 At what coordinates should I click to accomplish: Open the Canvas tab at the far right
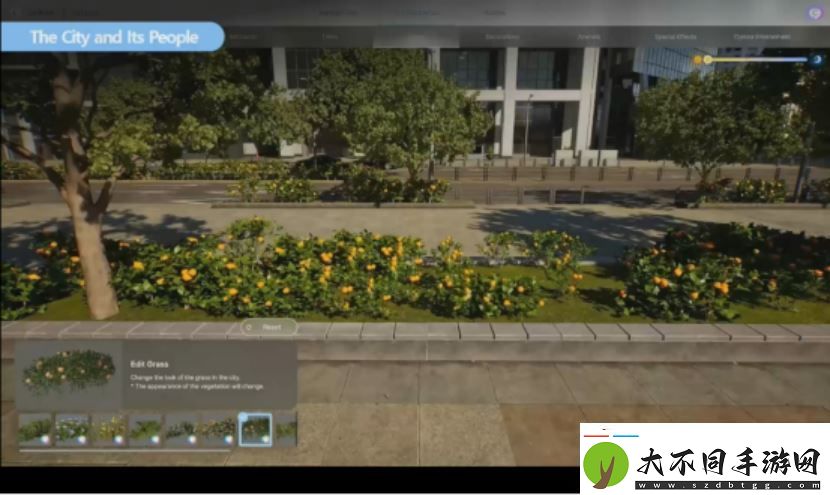762,37
